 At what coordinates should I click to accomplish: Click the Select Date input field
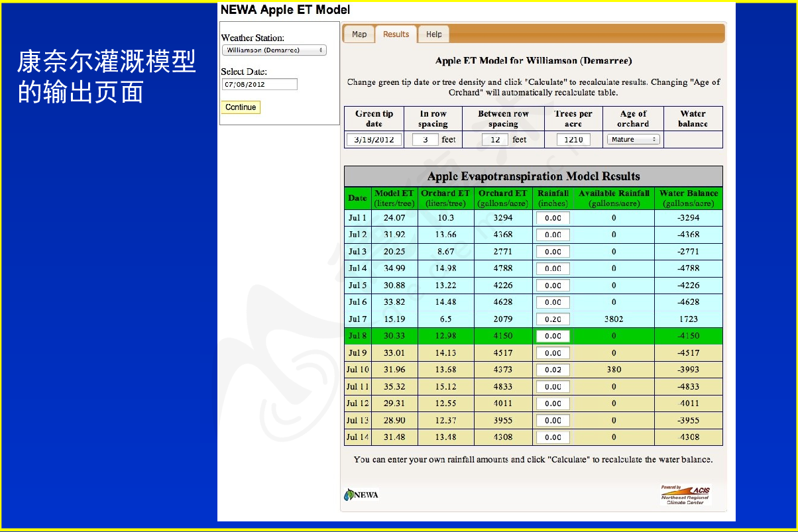260,84
